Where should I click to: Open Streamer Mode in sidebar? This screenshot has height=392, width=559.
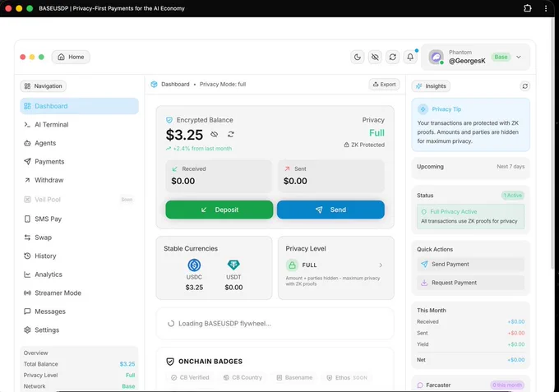click(x=79, y=293)
